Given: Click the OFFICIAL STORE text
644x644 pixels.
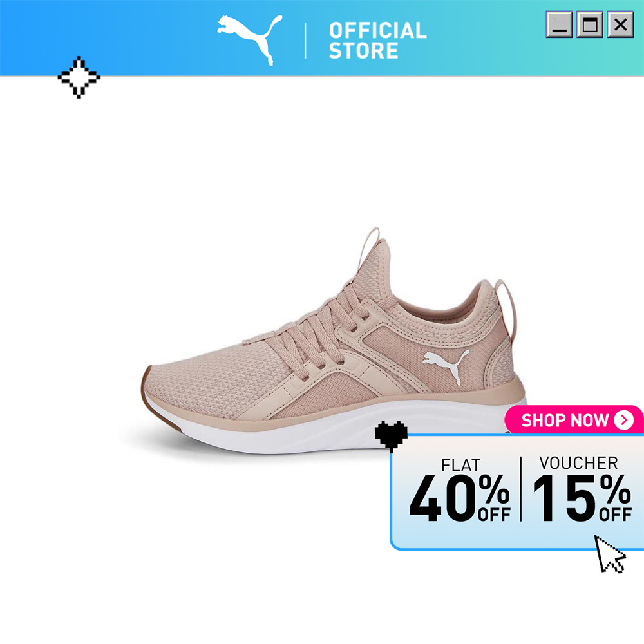Looking at the screenshot, I should 377,41.
